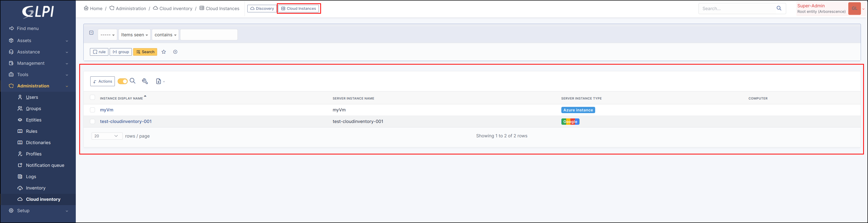Image resolution: width=868 pixels, height=223 pixels.
Task: Click the magnifier icon beside the toggle
Action: pos(133,81)
